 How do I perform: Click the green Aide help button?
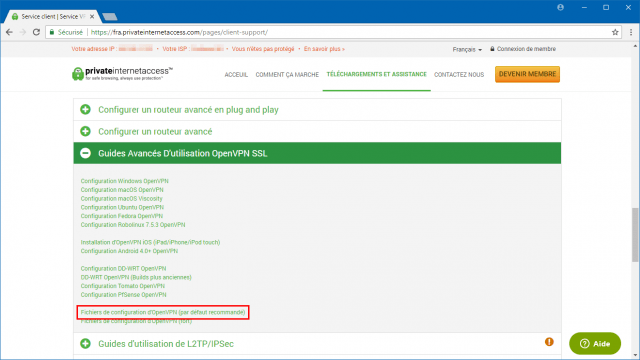point(595,344)
